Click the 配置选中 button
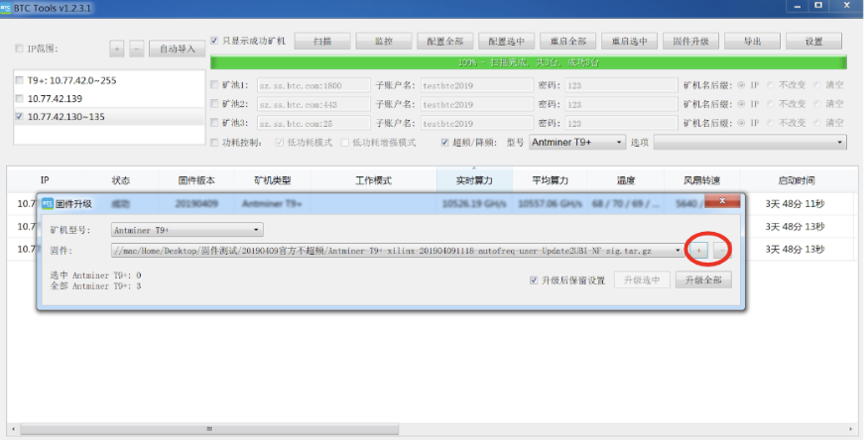 pyautogui.click(x=507, y=42)
